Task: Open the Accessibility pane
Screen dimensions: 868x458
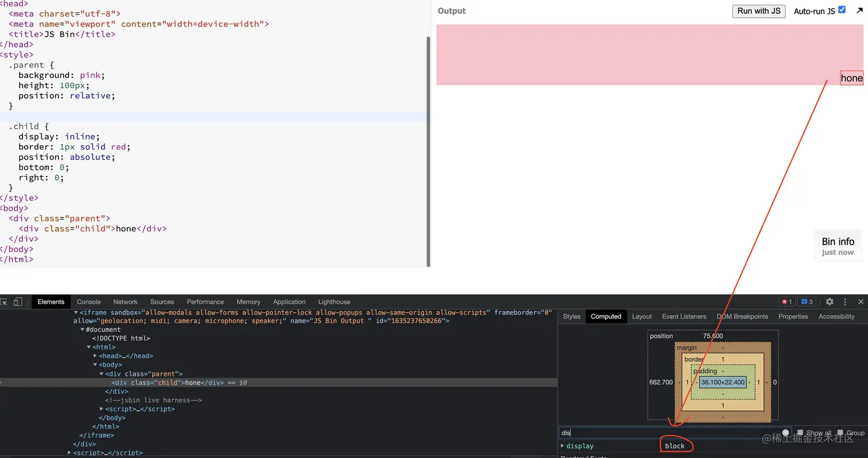Action: click(836, 317)
